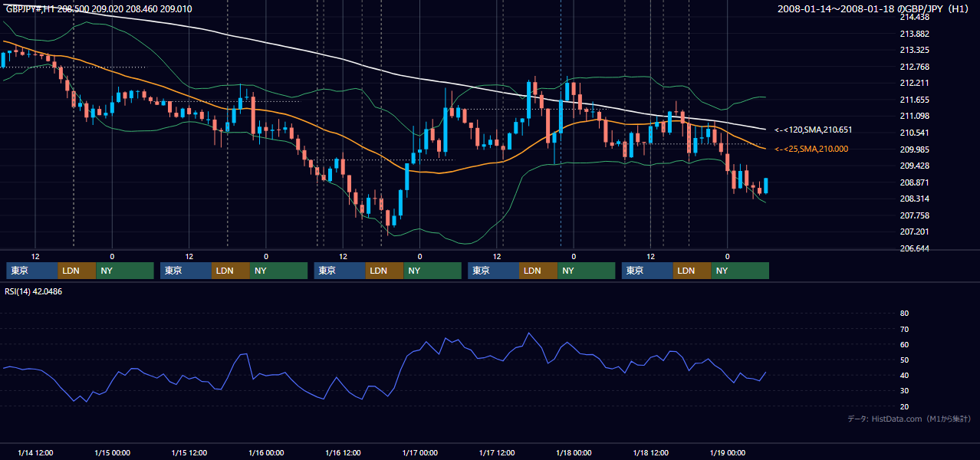This screenshot has width=980, height=460.
Task: Click the 207.201 price axis value
Action: coord(914,232)
